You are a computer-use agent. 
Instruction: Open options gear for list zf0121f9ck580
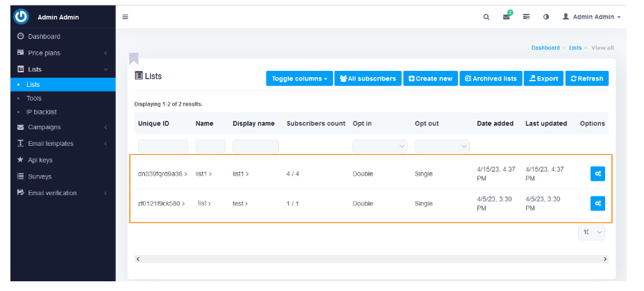click(598, 203)
